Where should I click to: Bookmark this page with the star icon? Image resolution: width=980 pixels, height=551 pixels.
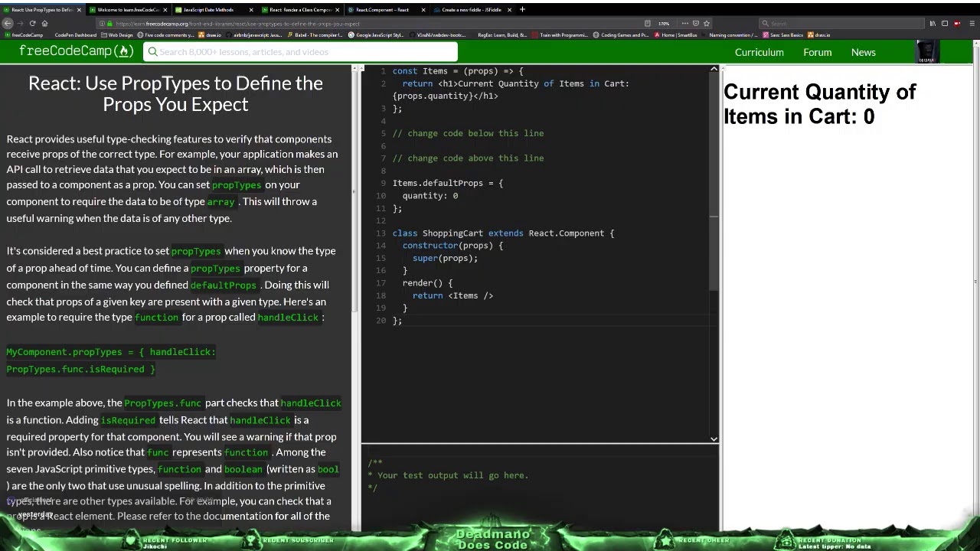706,24
